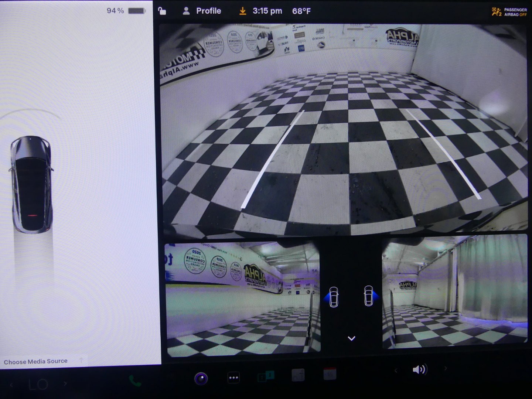The height and width of the screenshot is (399, 532).
Task: Decrease volume with left arrow
Action: tap(396, 370)
